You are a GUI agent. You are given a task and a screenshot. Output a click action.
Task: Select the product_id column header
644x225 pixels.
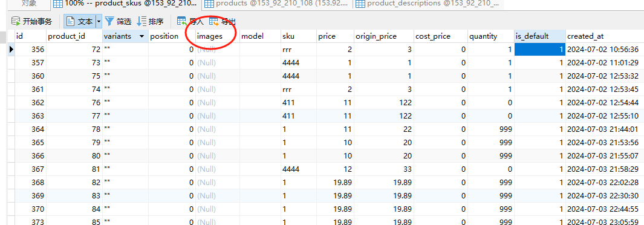click(74, 36)
